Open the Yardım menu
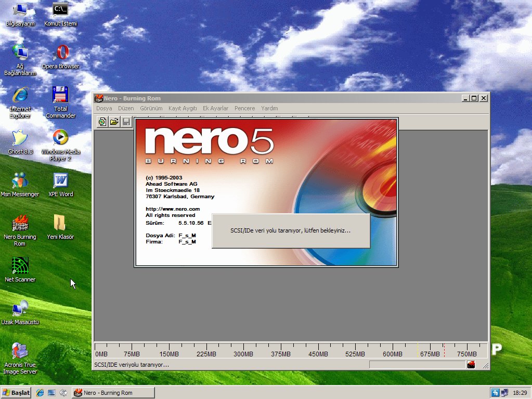The height and width of the screenshot is (399, 532). (x=269, y=108)
